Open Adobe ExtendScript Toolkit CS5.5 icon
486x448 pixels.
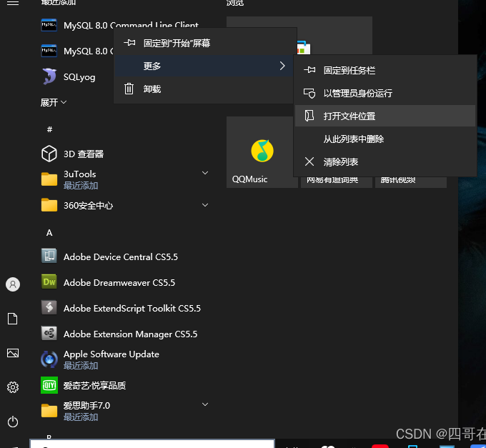point(49,308)
